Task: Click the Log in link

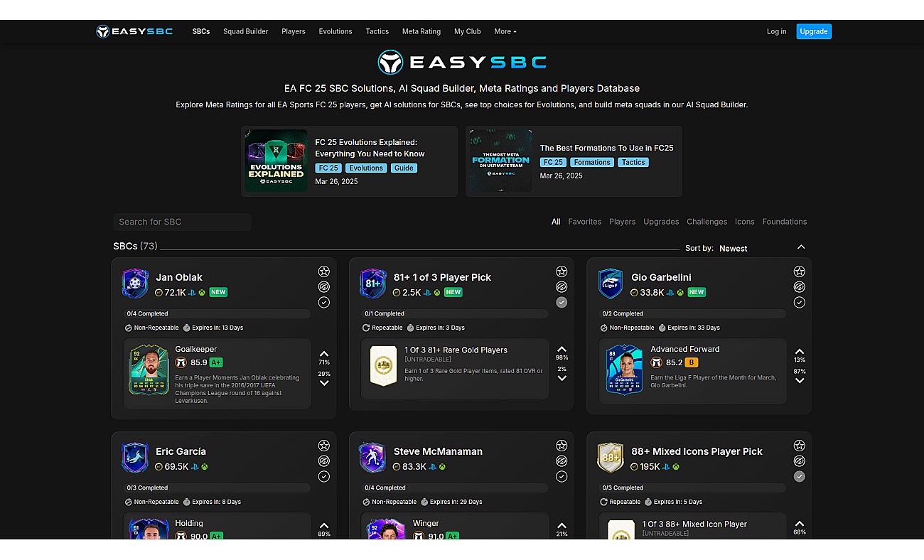Action: [777, 31]
